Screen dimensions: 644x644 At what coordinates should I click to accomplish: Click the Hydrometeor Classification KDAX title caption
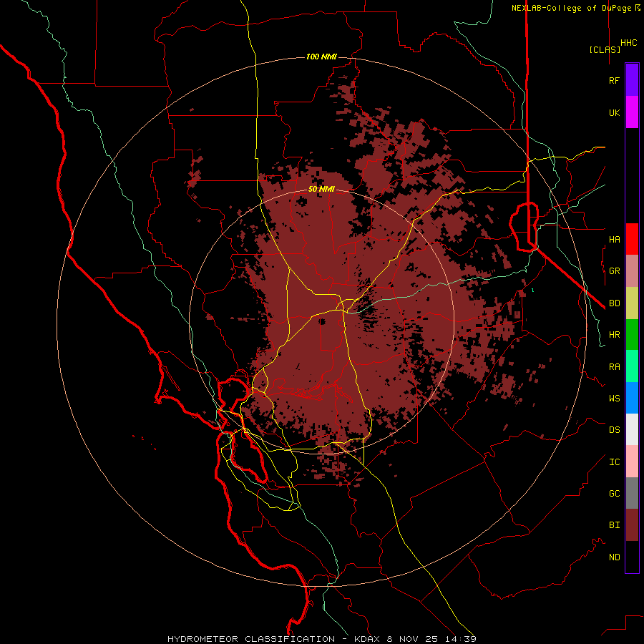321,639
